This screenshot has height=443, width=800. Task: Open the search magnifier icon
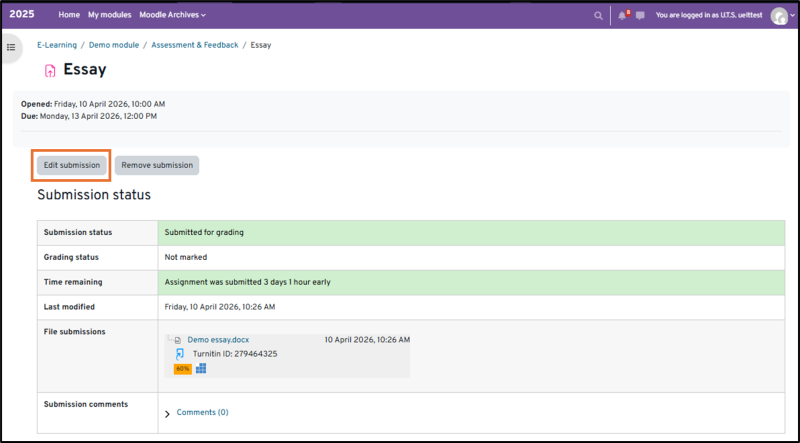coord(598,16)
